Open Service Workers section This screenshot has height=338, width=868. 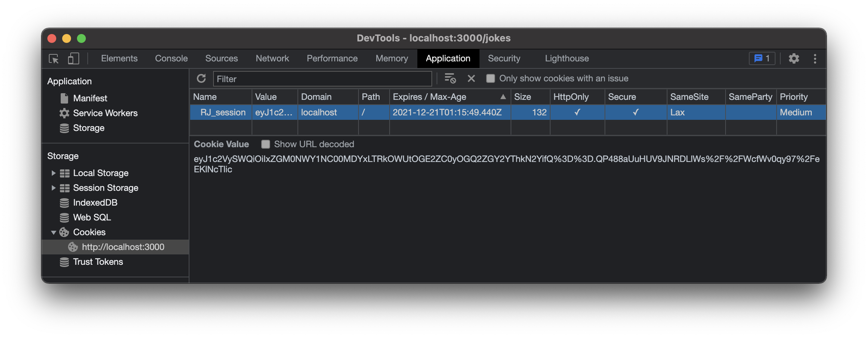(105, 113)
